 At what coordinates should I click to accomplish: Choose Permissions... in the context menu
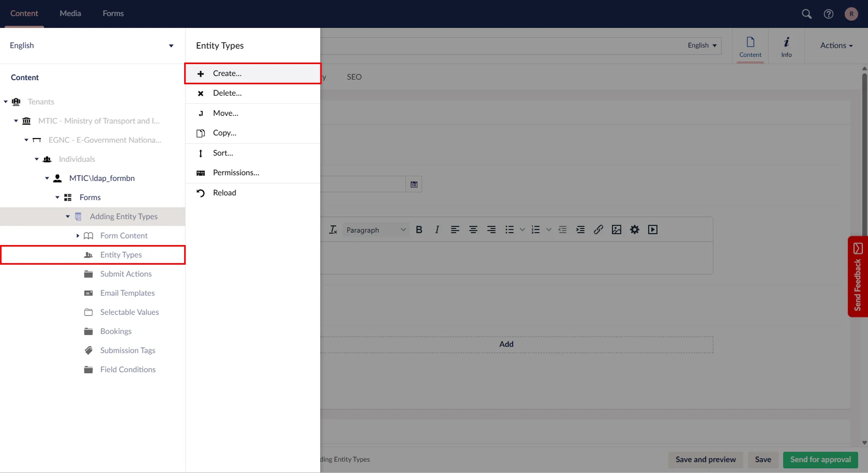[x=236, y=173]
